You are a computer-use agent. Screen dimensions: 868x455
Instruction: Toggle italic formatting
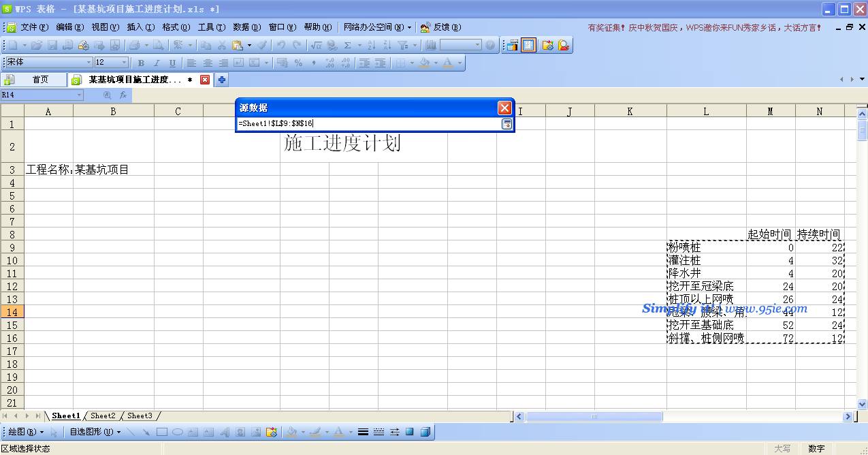click(157, 63)
